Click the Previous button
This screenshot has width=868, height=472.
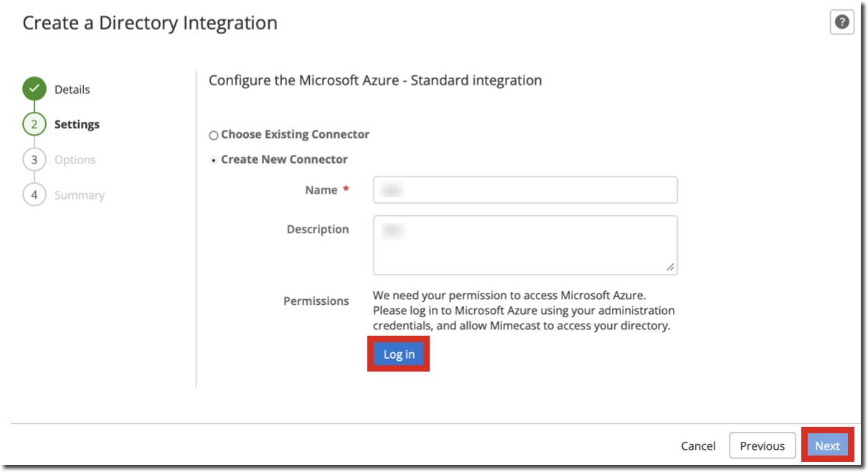tap(763, 445)
